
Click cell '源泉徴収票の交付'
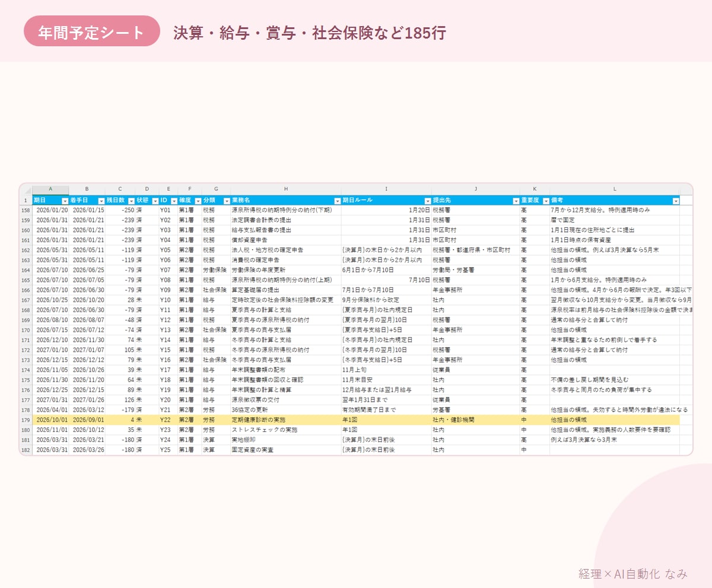(286, 400)
